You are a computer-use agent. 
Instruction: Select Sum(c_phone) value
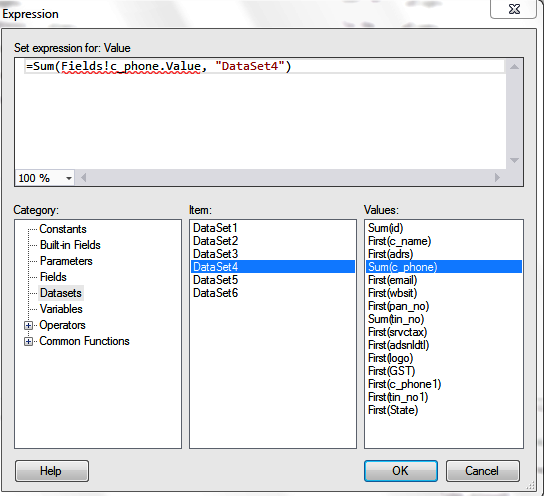[444, 267]
